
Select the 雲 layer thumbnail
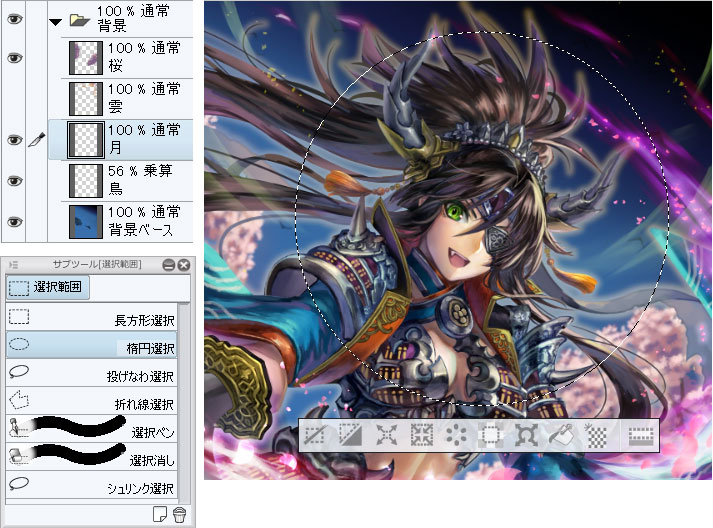coord(85,99)
